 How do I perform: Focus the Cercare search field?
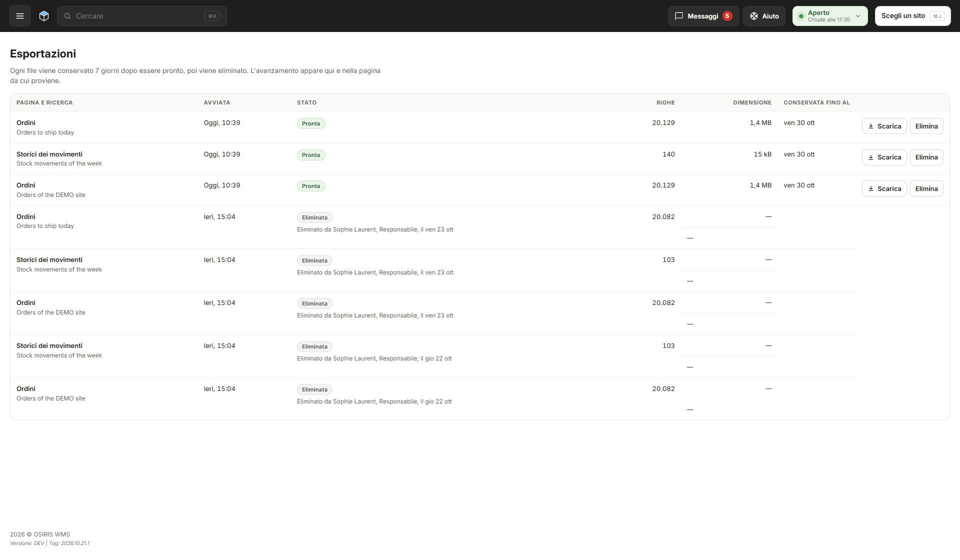pos(142,16)
